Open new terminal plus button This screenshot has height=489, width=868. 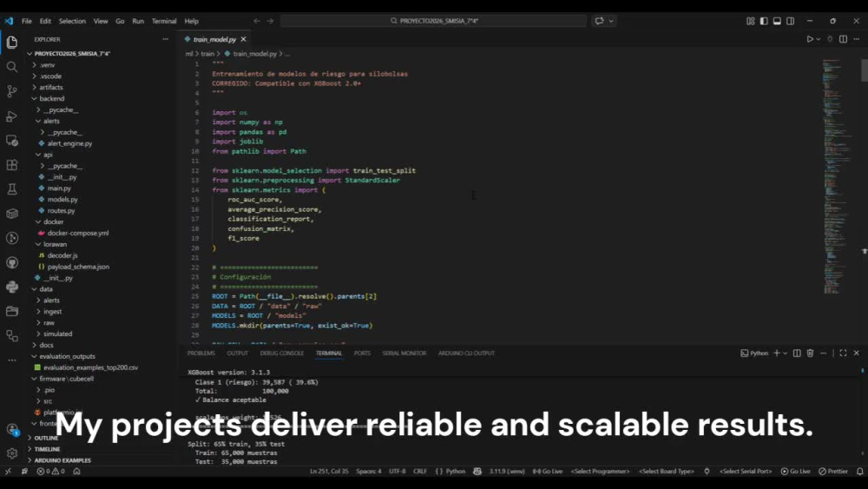pyautogui.click(x=777, y=354)
